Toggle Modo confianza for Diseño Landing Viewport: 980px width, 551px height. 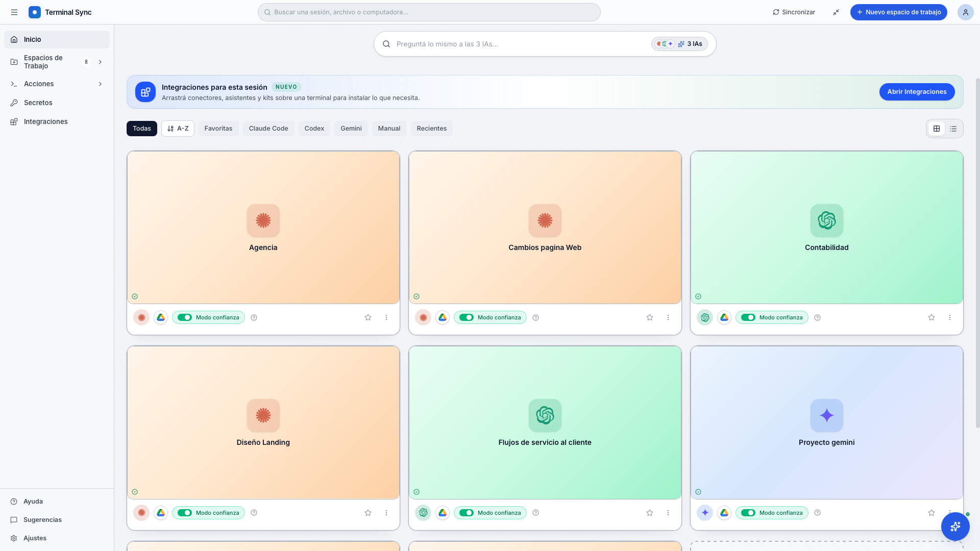point(185,513)
